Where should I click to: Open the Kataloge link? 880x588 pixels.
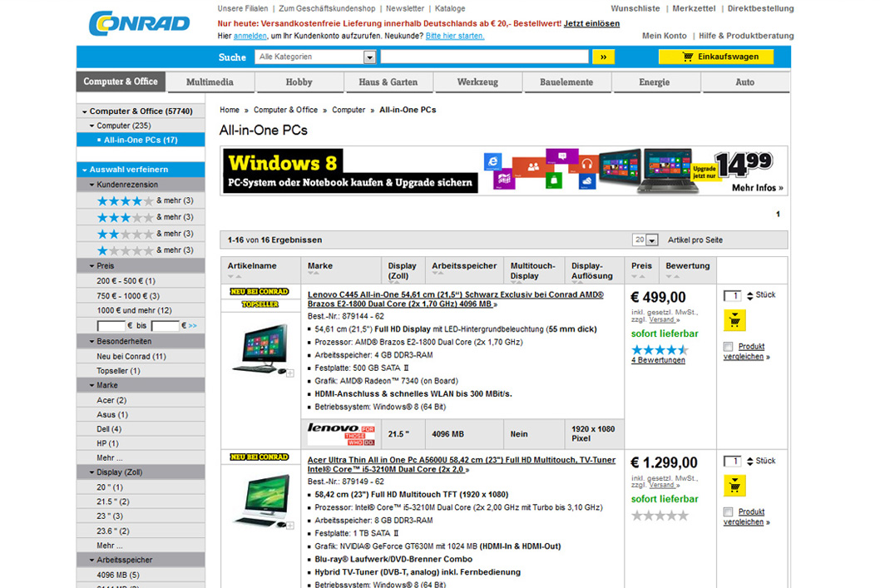450,8
